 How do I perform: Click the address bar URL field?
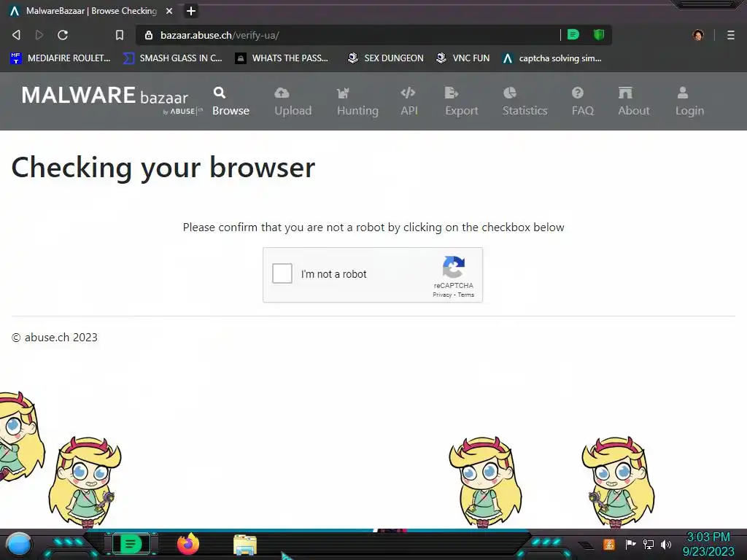point(348,35)
